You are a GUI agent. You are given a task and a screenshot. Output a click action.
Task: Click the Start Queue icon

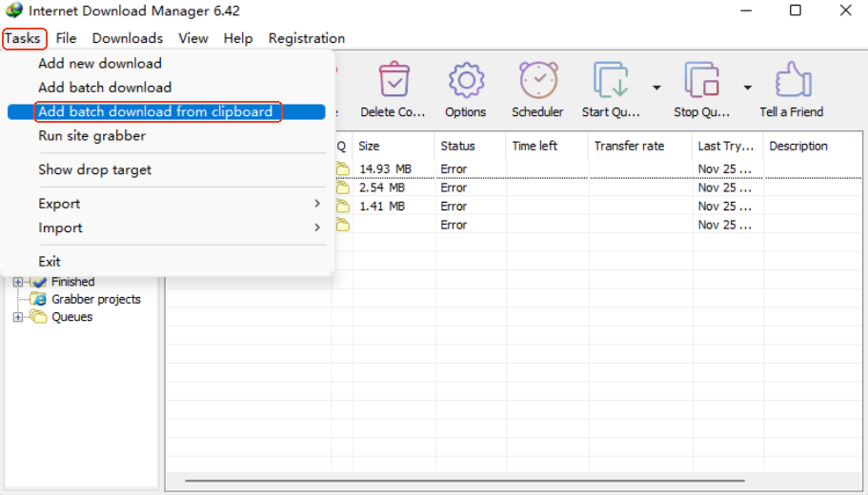611,82
